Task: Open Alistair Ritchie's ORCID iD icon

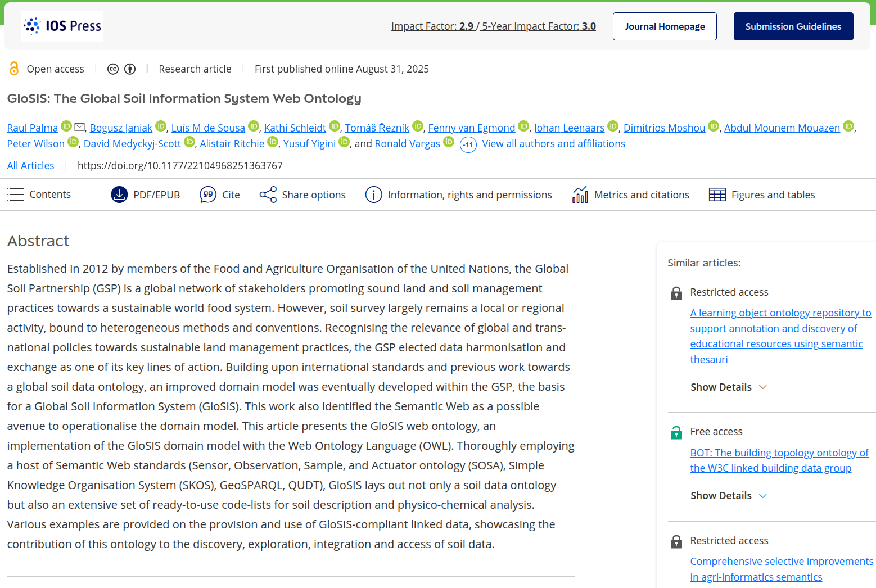Action: 273,142
